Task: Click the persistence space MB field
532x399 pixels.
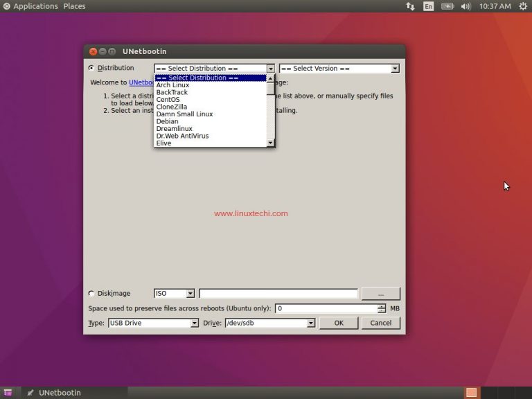Action: [x=326, y=308]
